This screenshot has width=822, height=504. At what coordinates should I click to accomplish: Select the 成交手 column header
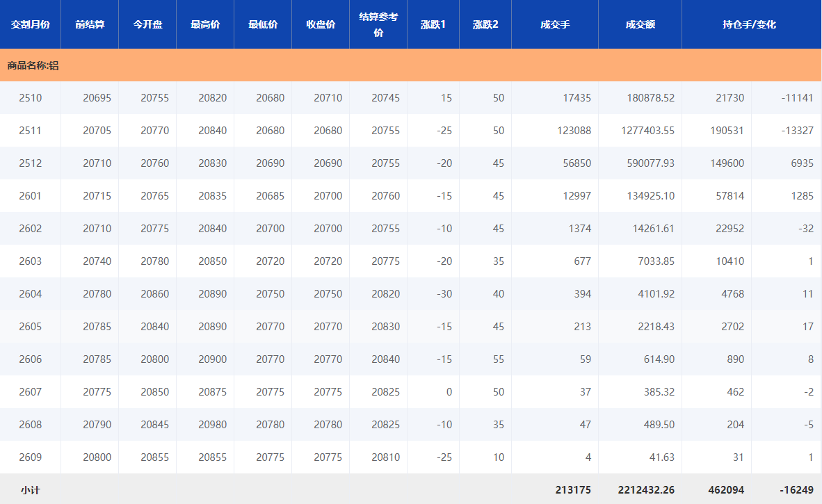click(x=555, y=24)
